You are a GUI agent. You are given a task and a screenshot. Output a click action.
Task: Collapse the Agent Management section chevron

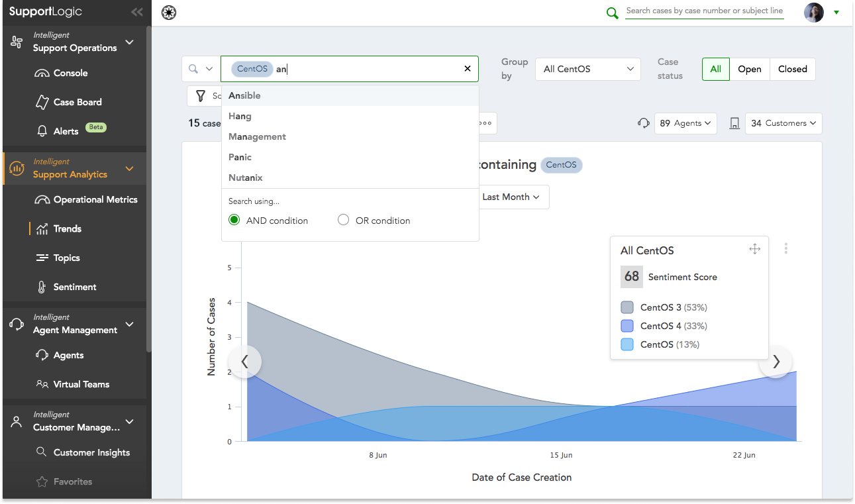130,325
